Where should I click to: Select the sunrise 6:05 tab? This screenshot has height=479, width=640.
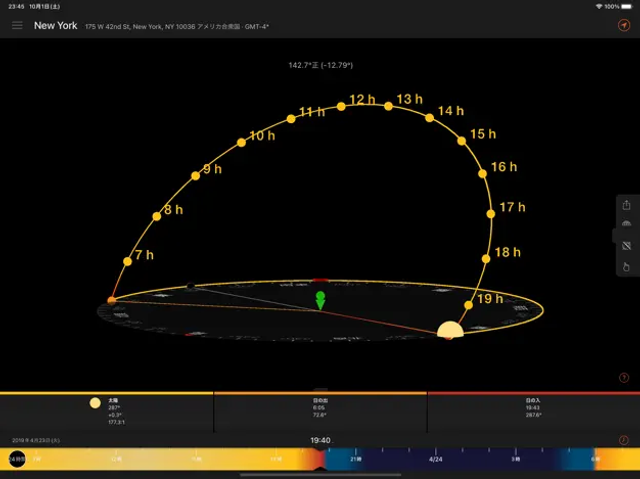tap(320, 412)
